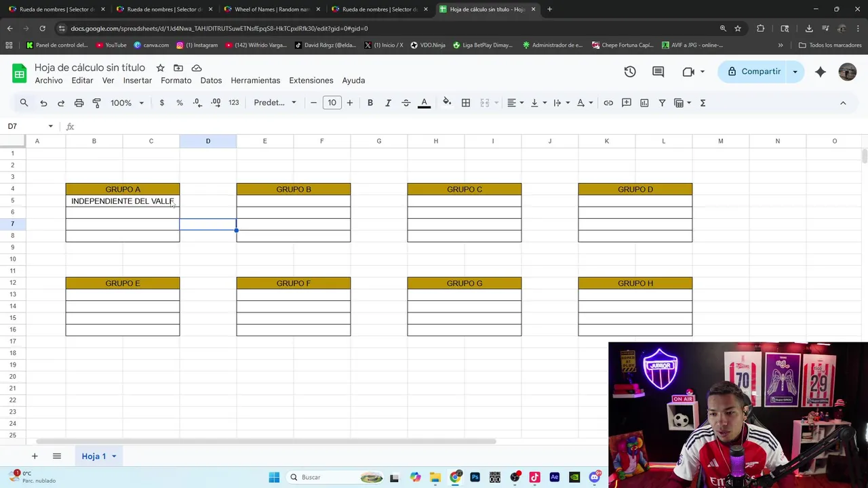
Task: Open horizontal align dropdown
Action: pyautogui.click(x=515, y=103)
